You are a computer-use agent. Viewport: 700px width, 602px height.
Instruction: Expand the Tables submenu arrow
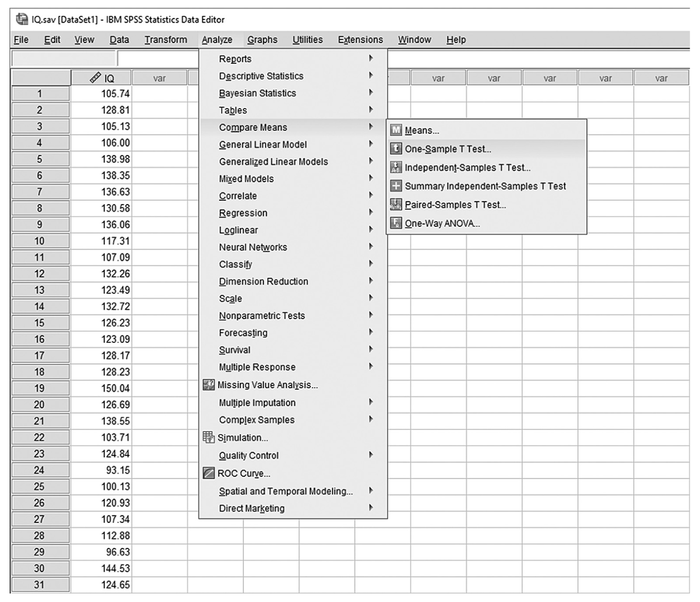pyautogui.click(x=371, y=110)
